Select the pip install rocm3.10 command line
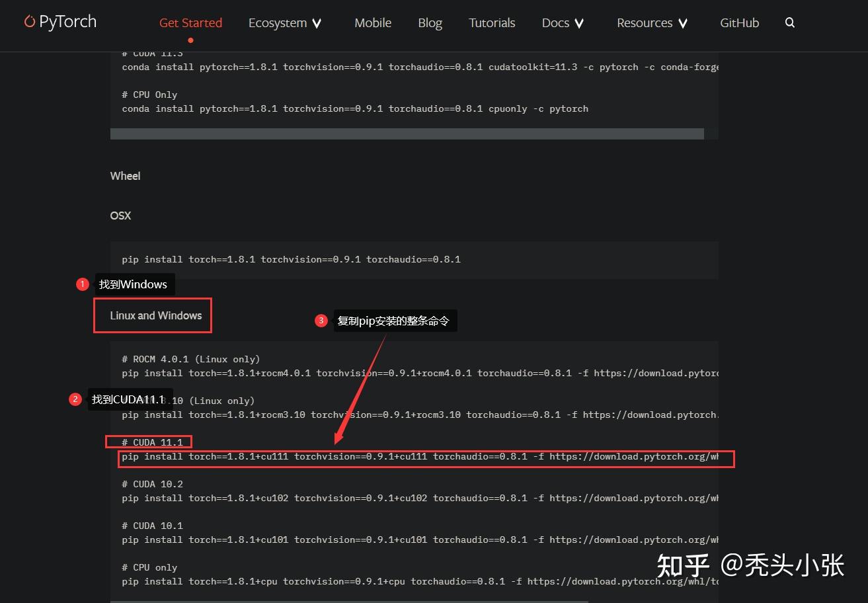This screenshot has width=868, height=603. pos(420,415)
